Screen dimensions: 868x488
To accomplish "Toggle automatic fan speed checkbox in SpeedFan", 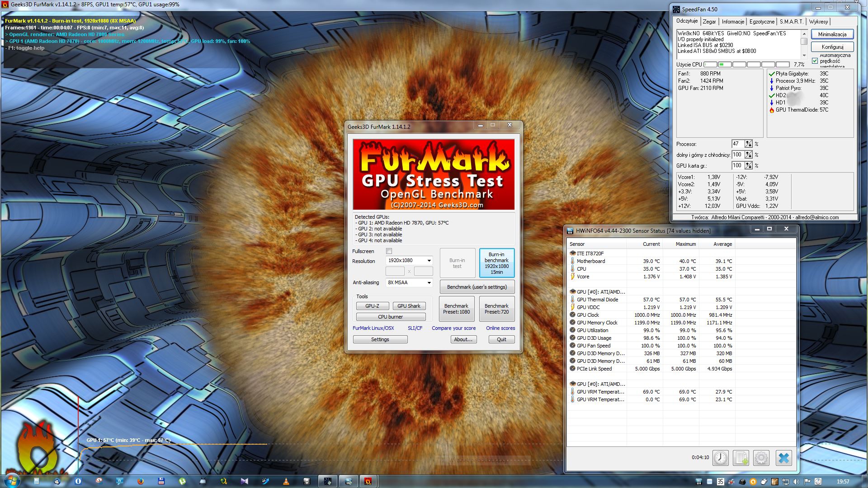I will [815, 61].
